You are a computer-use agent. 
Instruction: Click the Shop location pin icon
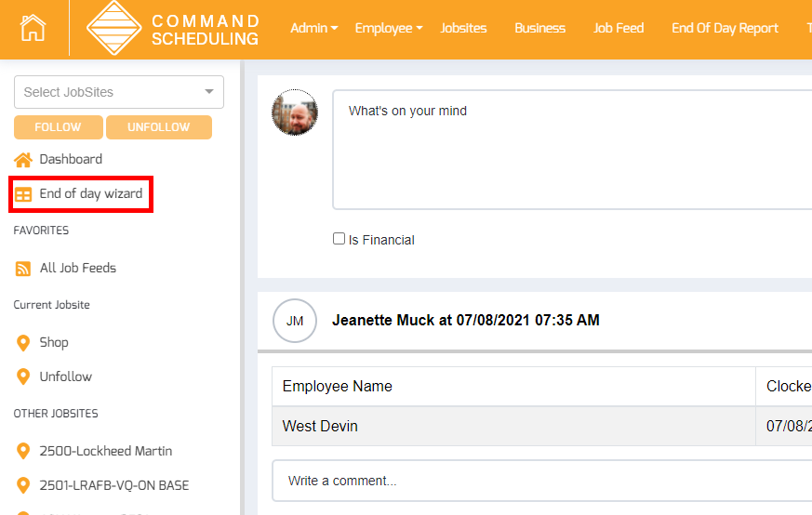pyautogui.click(x=23, y=343)
